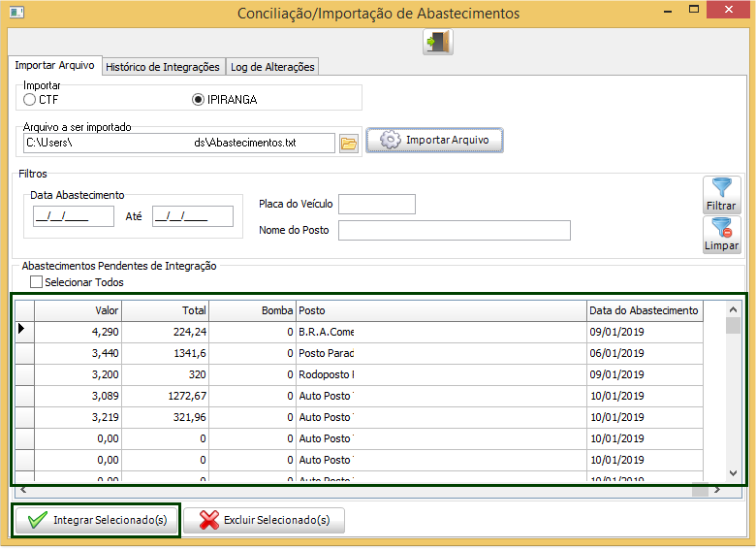Viewport: 756px width, 549px height.
Task: Select the Rodoposto row in grid
Action: point(326,374)
